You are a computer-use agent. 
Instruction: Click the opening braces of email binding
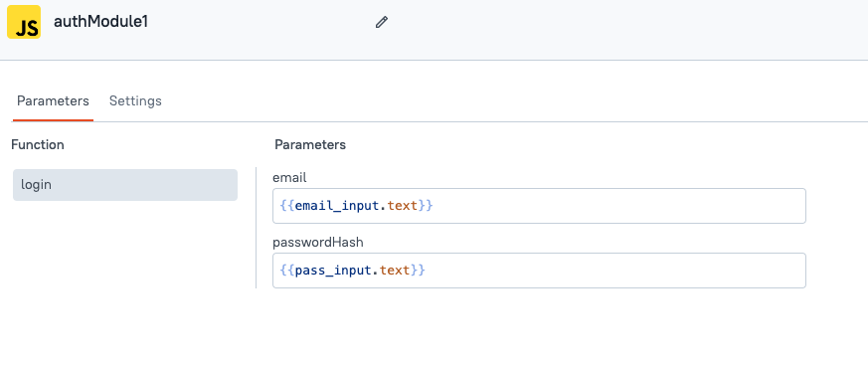pyautogui.click(x=287, y=206)
